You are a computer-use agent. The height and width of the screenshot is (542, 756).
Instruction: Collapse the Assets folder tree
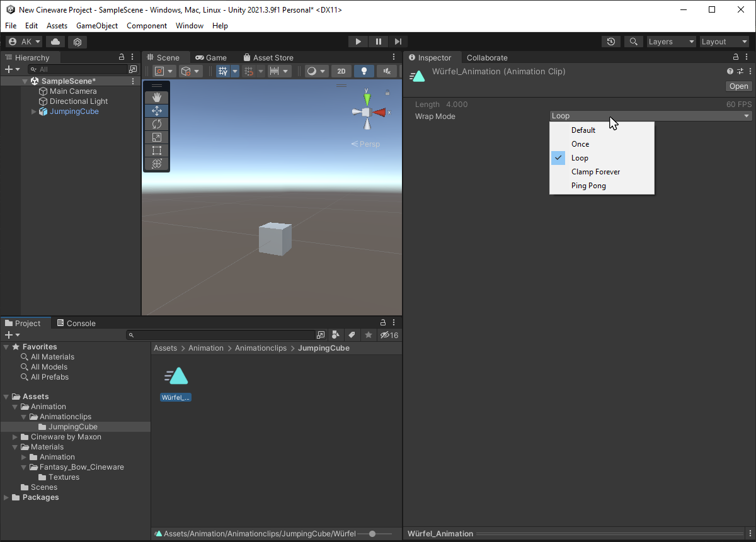(x=6, y=397)
